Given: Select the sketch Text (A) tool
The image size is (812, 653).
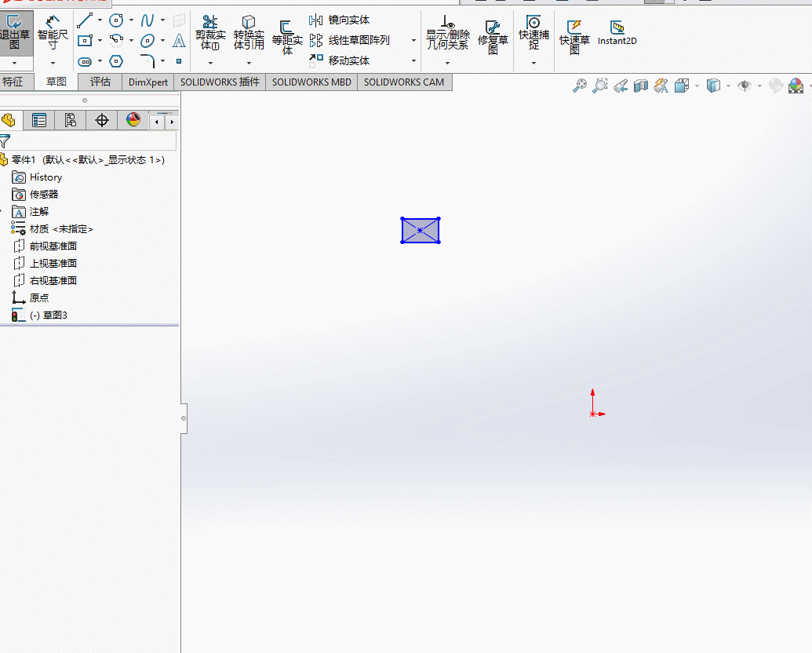Looking at the screenshot, I should click(179, 41).
